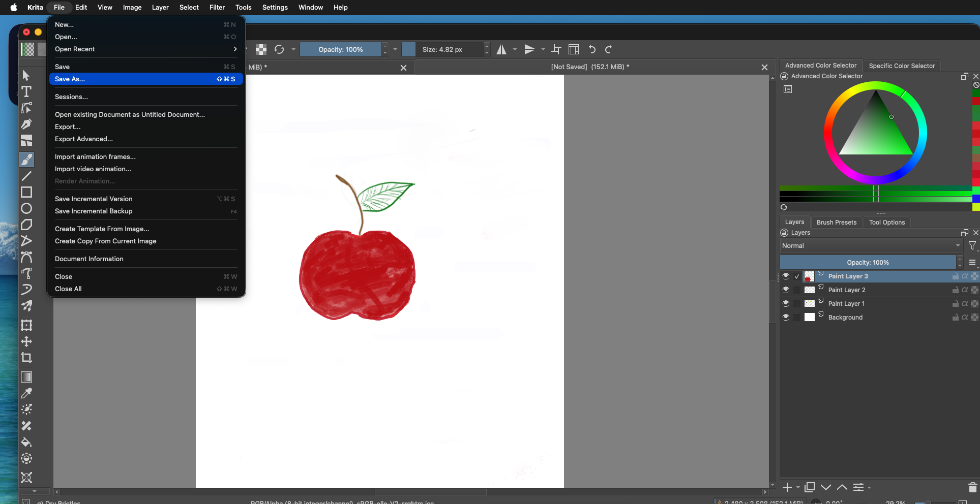Select the Polygon tool
Image resolution: width=980 pixels, height=504 pixels.
click(26, 225)
